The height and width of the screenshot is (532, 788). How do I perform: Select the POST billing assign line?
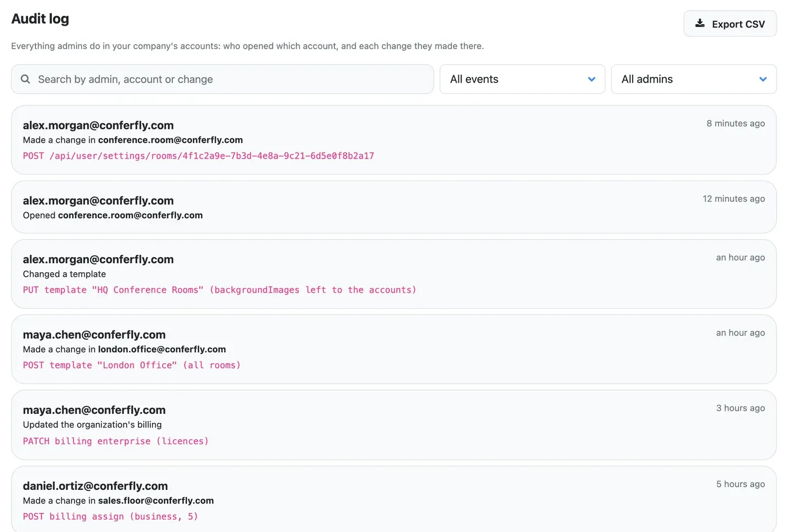110,517
